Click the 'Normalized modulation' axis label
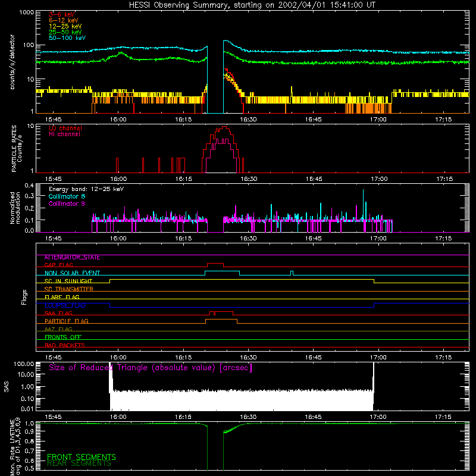This screenshot has width=476, height=476. [15, 208]
